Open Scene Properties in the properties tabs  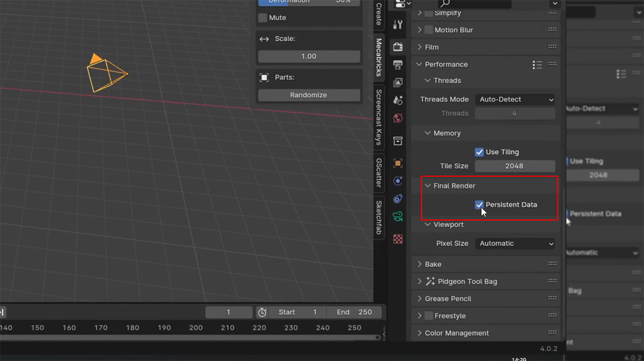(397, 100)
